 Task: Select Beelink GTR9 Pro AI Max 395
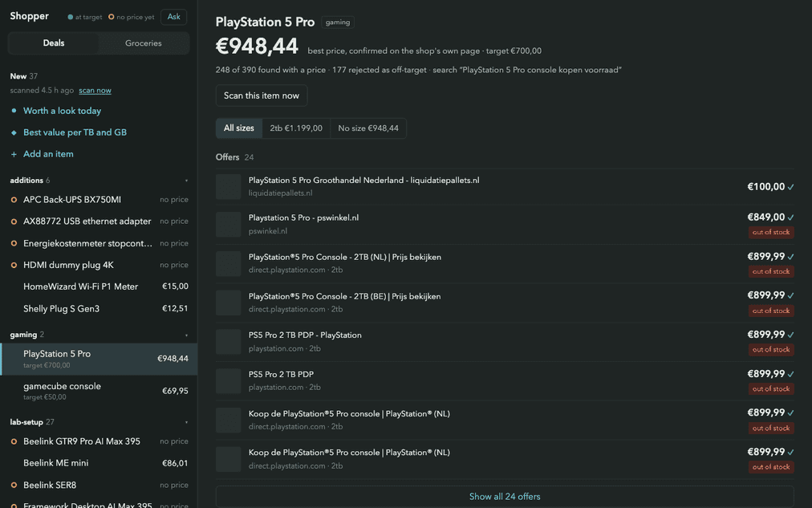(99, 441)
